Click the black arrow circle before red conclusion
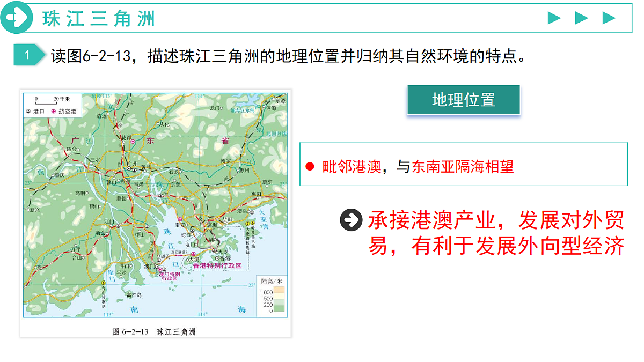The image size is (644, 362). 351,220
